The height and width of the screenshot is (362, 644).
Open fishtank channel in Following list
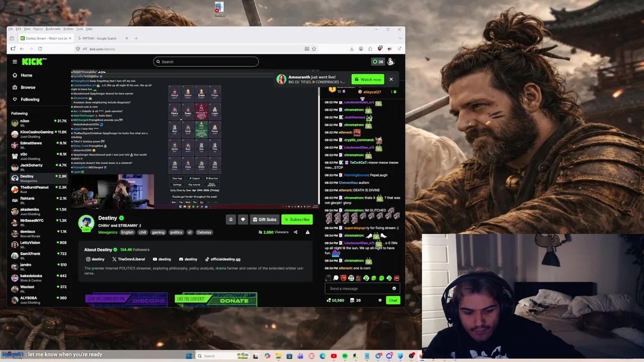(x=39, y=200)
